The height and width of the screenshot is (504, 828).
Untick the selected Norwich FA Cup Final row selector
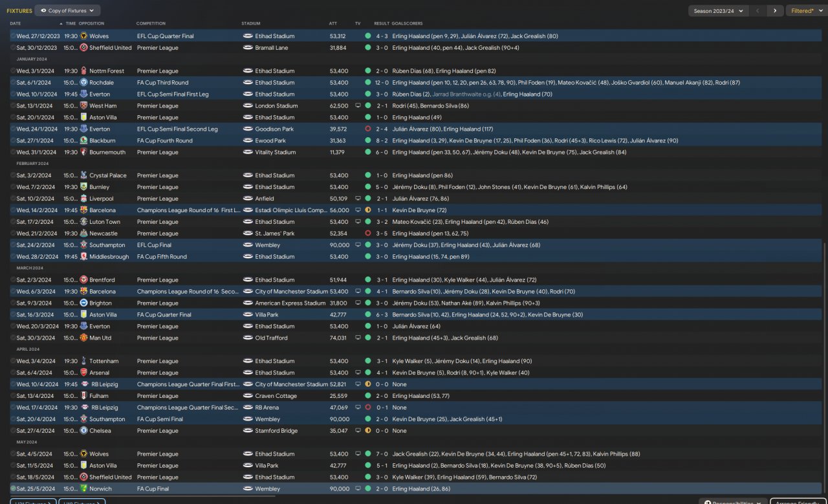(x=13, y=489)
